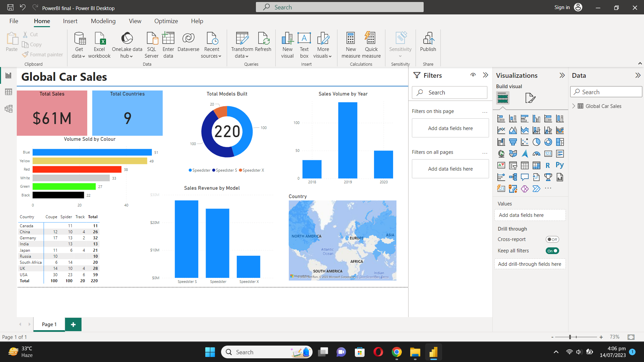Click the Filters pane Search box

pyautogui.click(x=449, y=93)
